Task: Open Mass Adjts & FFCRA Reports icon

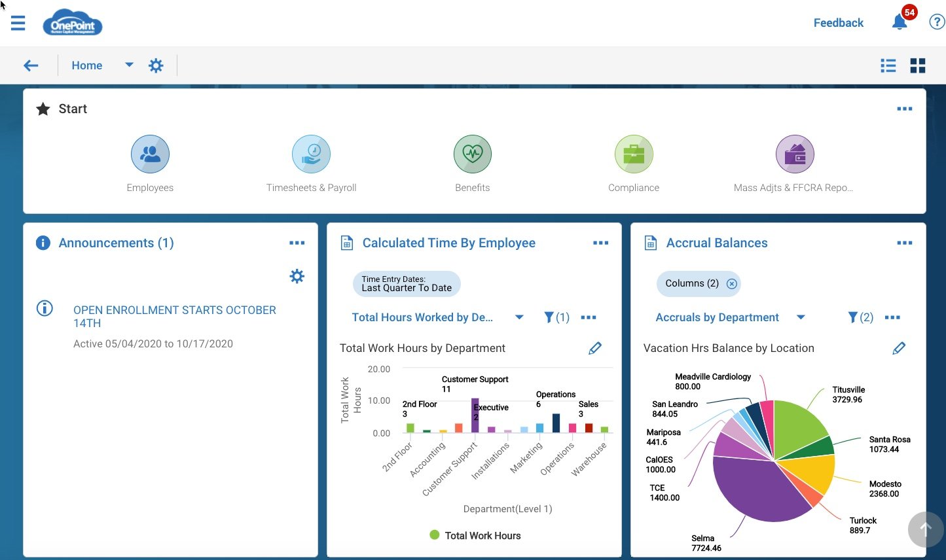Action: pyautogui.click(x=795, y=154)
